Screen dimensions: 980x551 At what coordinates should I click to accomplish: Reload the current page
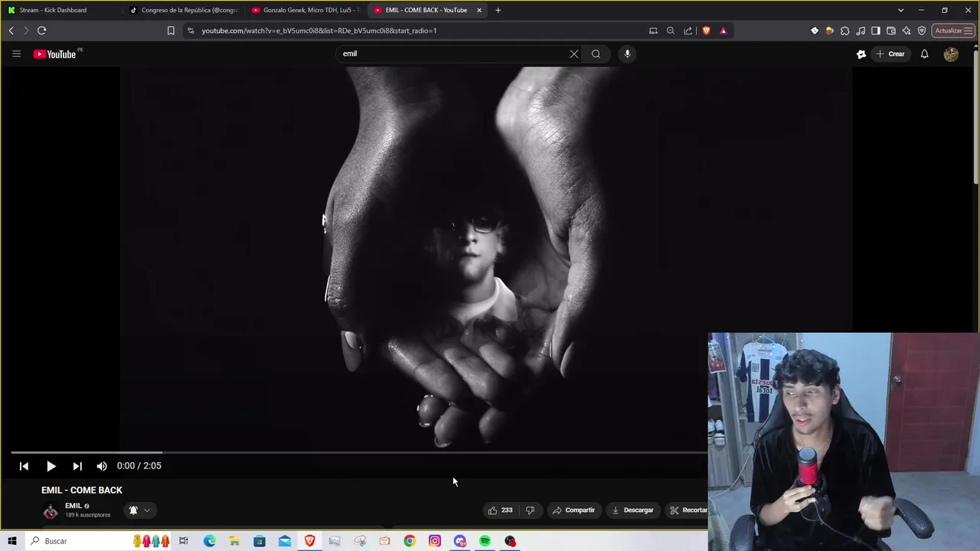pyautogui.click(x=41, y=31)
